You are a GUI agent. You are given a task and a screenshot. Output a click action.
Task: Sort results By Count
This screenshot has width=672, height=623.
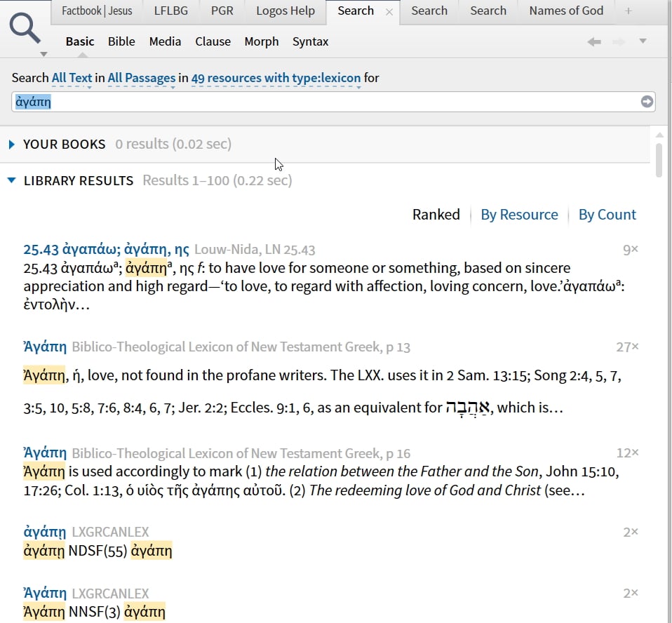click(607, 215)
